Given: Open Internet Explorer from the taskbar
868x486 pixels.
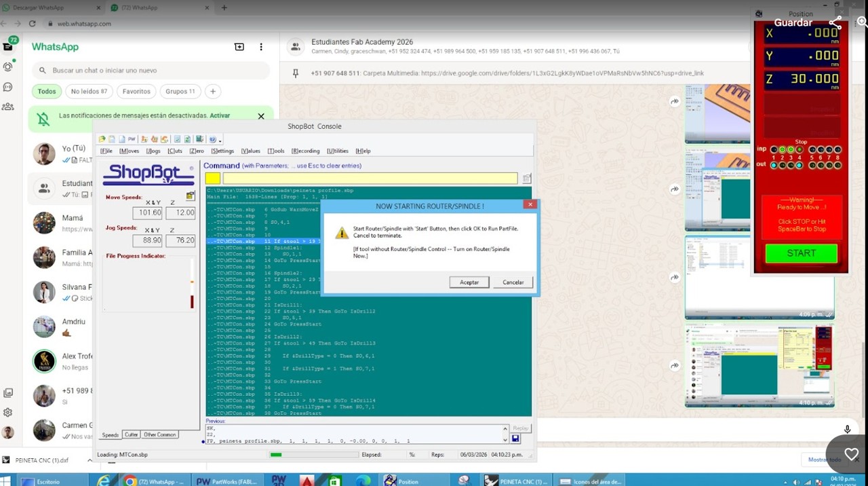Looking at the screenshot, I should pyautogui.click(x=103, y=481).
